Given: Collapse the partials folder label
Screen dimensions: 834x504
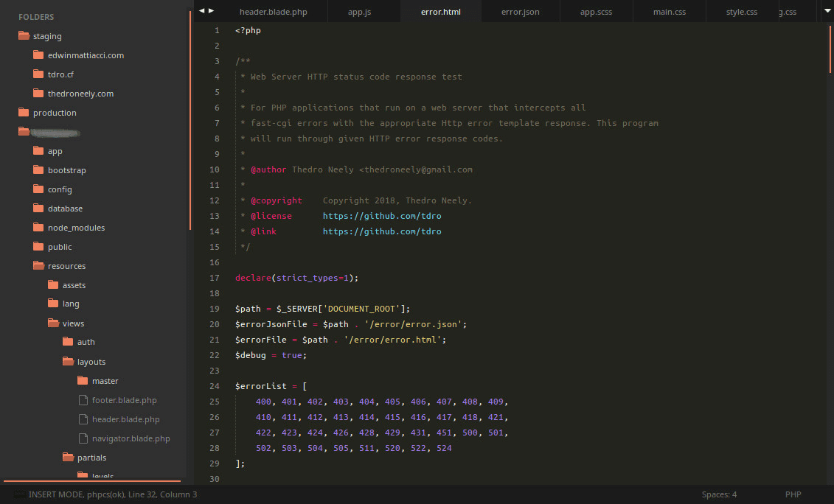Looking at the screenshot, I should click(92, 458).
